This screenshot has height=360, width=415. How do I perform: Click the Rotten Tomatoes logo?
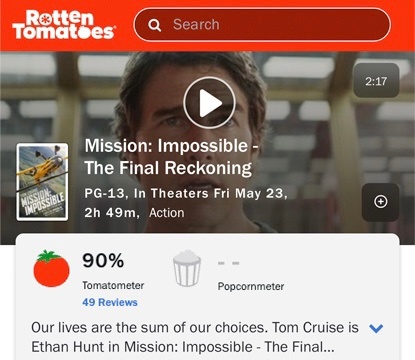pyautogui.click(x=63, y=25)
